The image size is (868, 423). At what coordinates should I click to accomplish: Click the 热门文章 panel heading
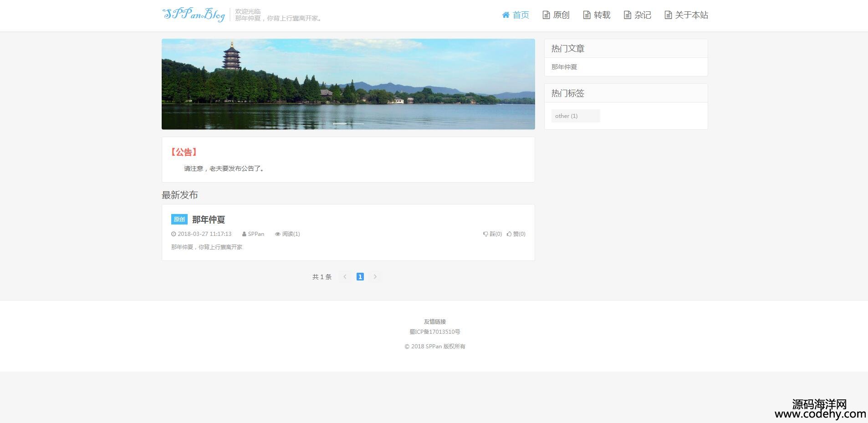click(x=568, y=48)
